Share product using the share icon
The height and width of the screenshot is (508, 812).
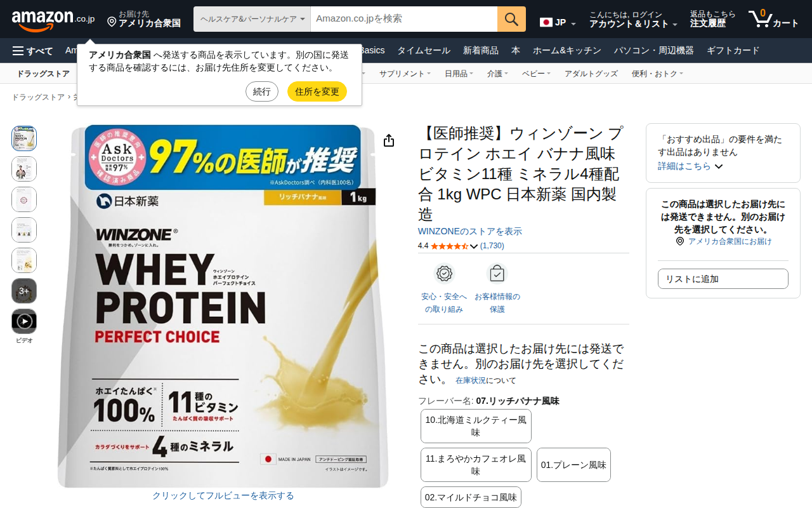tap(389, 140)
